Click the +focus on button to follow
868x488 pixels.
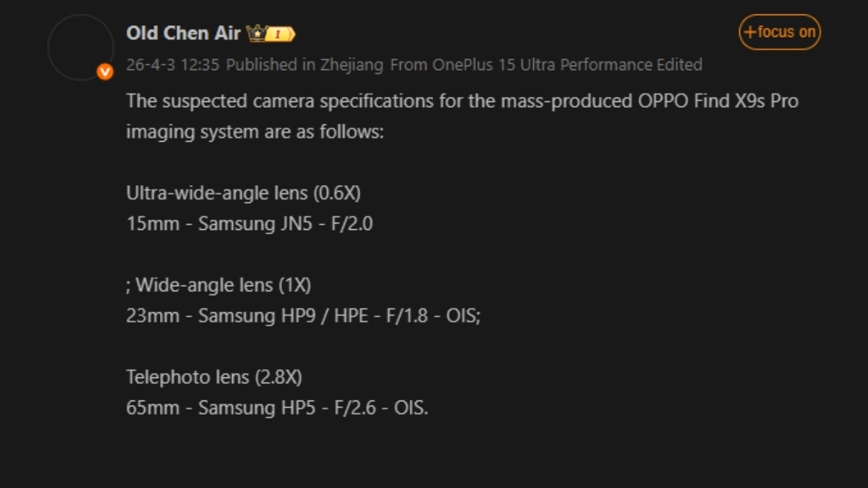click(779, 32)
